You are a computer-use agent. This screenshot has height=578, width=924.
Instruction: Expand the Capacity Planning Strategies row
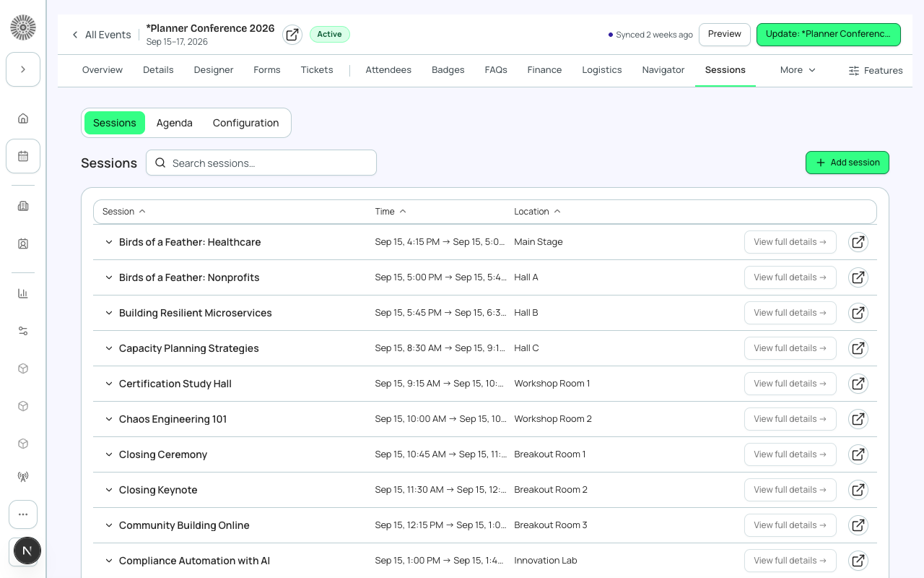pyautogui.click(x=109, y=348)
